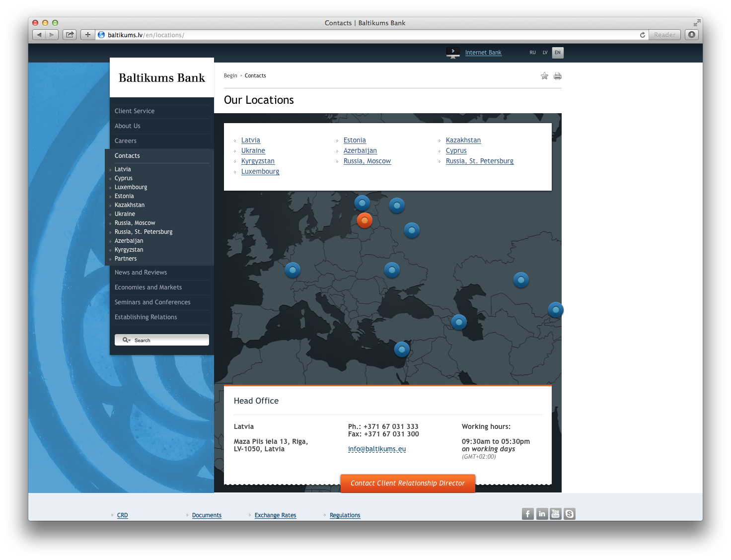The width and height of the screenshot is (731, 560).
Task: Click the Begin breadcrumb link
Action: pyautogui.click(x=230, y=76)
